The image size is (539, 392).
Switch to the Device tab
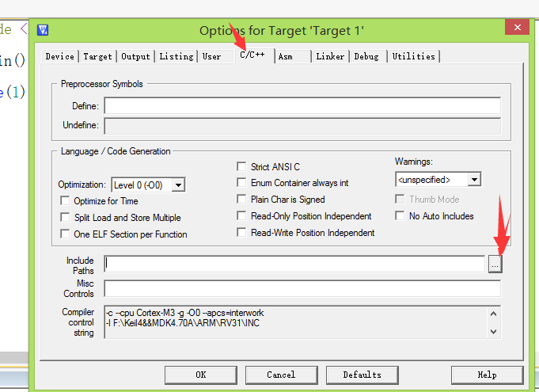coord(60,56)
